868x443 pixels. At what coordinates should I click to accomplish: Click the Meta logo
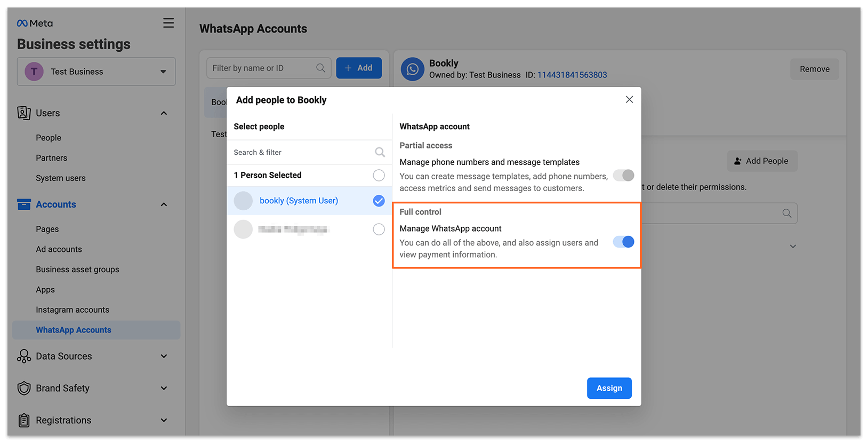coord(35,23)
